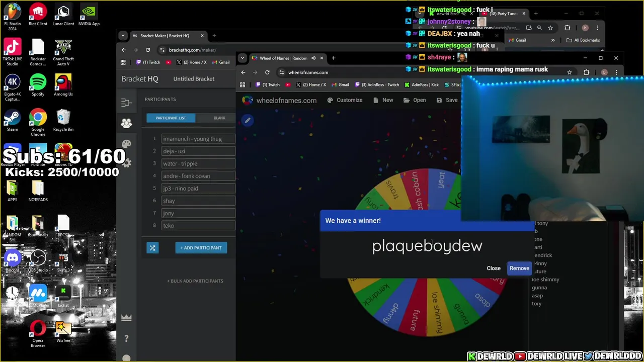Click Bulk Add Participants link

(195, 281)
